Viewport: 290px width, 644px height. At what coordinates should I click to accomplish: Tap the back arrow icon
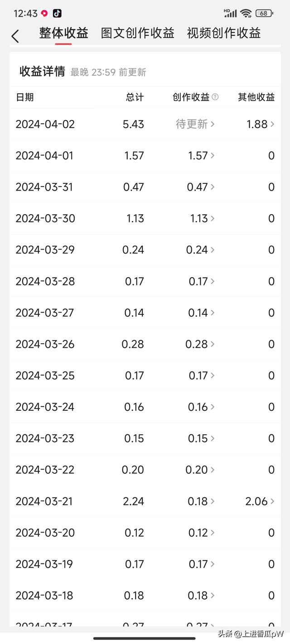point(15,36)
